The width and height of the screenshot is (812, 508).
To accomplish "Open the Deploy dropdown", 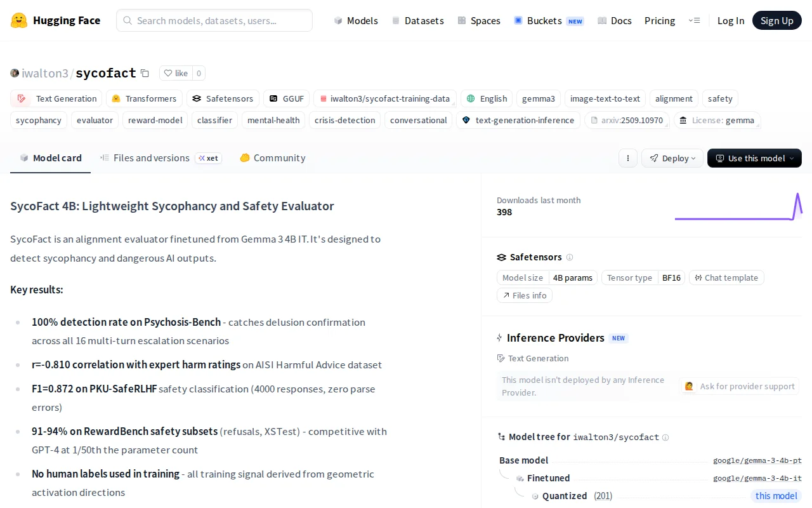I will [672, 158].
